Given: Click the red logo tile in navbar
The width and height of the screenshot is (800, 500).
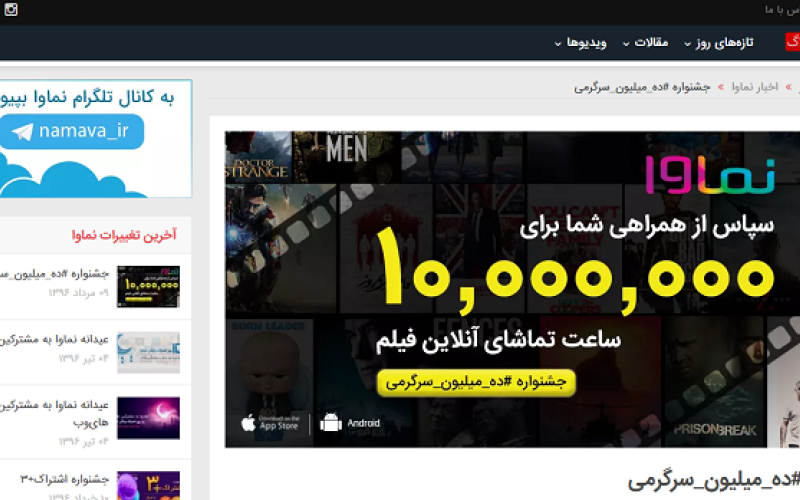Looking at the screenshot, I should (792, 42).
